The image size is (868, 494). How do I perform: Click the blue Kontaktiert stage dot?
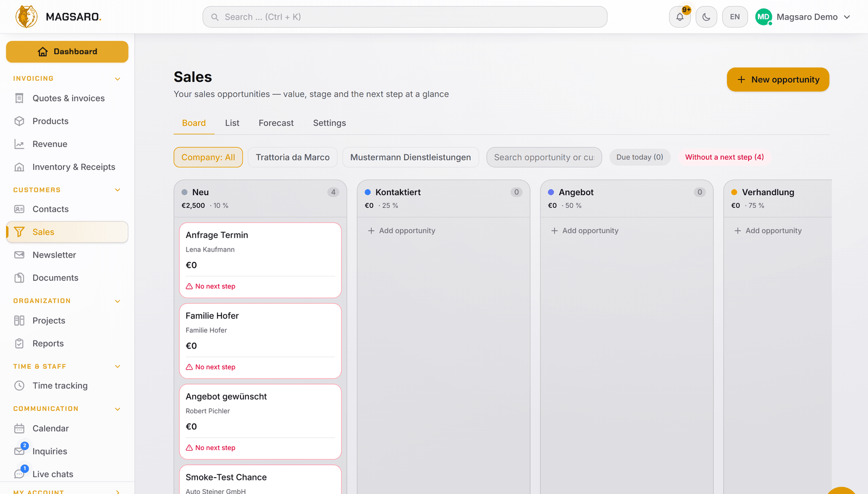[368, 193]
